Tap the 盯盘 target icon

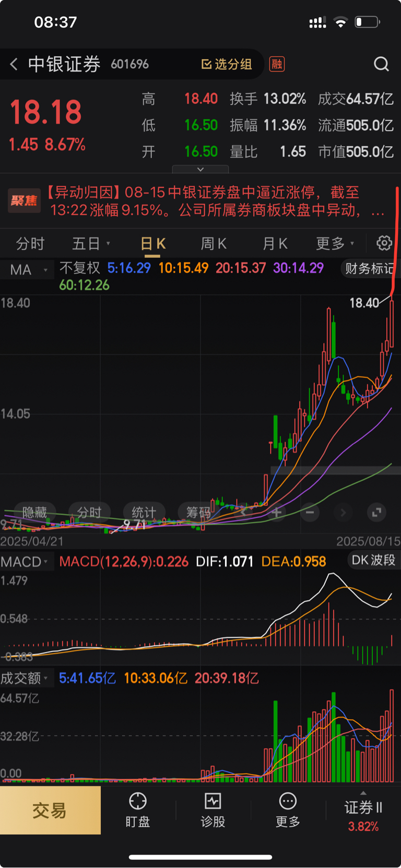click(x=138, y=801)
